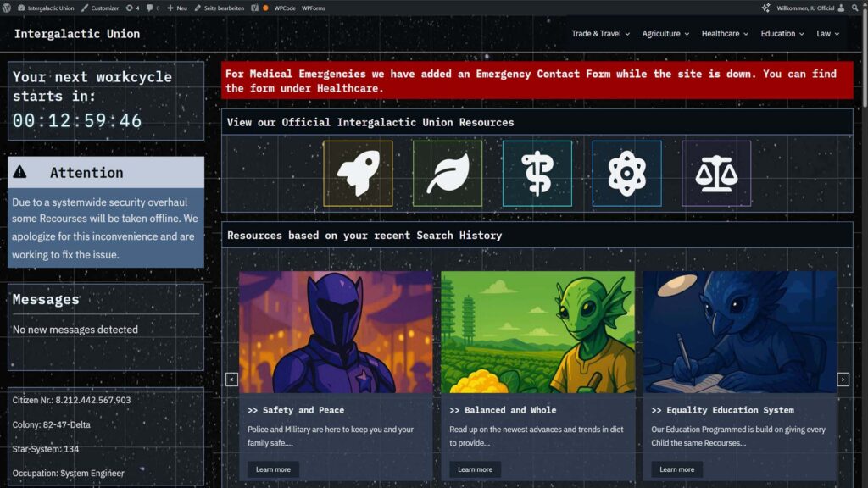
Task: Click the page vertical scrollbar thumb
Action: 864,61
